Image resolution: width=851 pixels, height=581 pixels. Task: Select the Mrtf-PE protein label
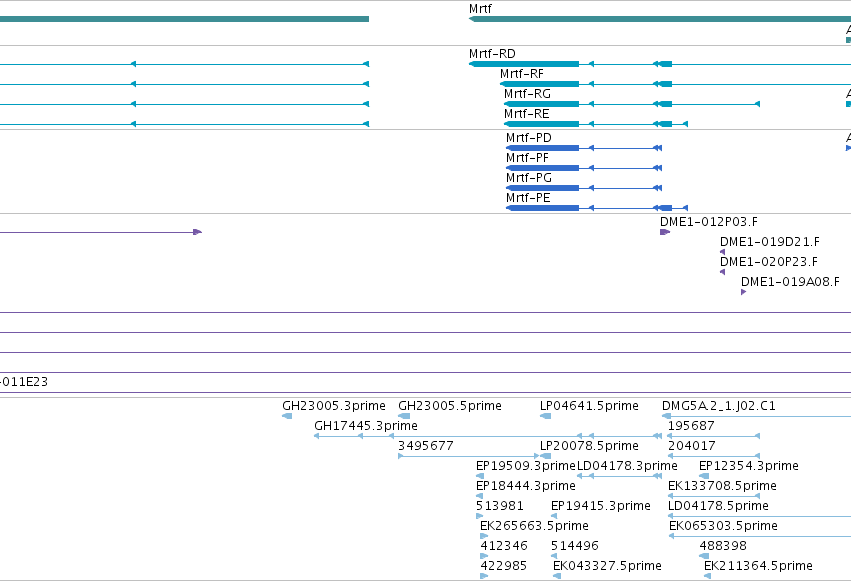click(528, 198)
